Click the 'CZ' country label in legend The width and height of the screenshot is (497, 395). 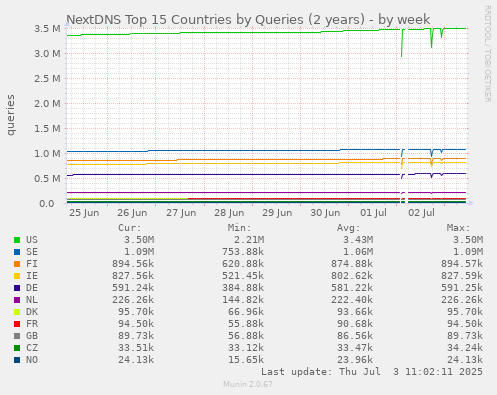pyautogui.click(x=32, y=348)
